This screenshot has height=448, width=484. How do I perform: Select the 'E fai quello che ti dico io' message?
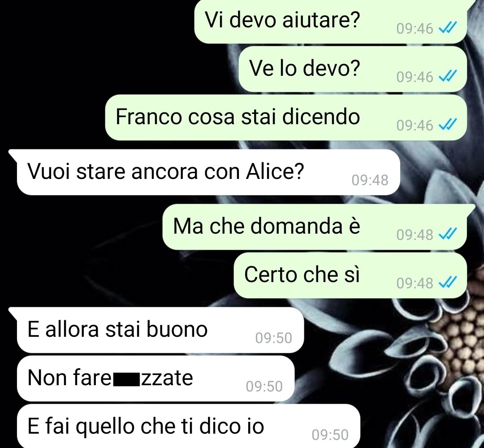(188, 426)
